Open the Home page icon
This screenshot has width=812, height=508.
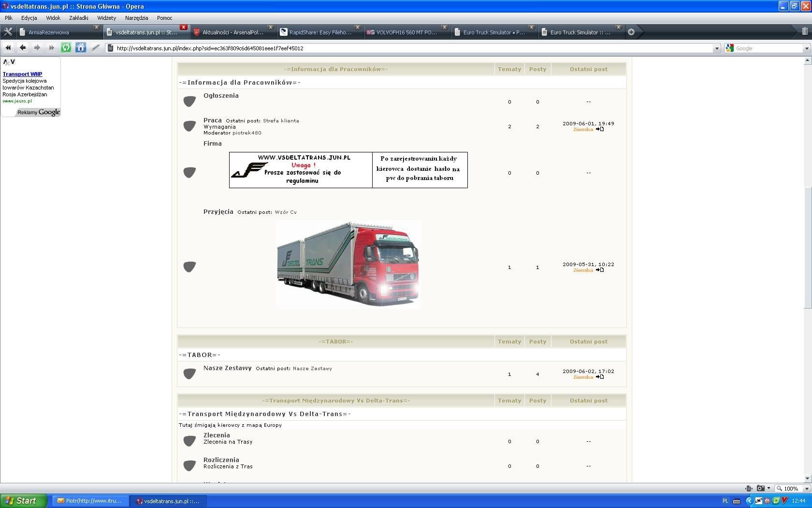(x=81, y=48)
